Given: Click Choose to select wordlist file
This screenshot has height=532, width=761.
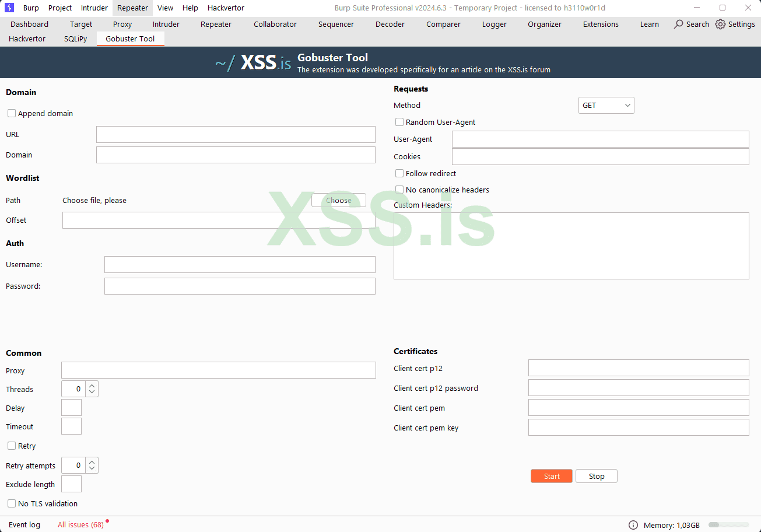Looking at the screenshot, I should point(339,200).
